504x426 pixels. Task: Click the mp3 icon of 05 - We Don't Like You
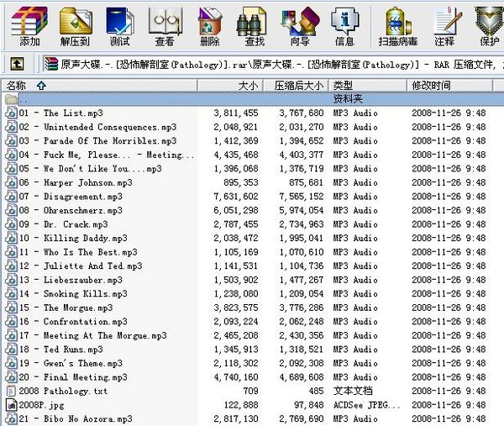(12, 168)
